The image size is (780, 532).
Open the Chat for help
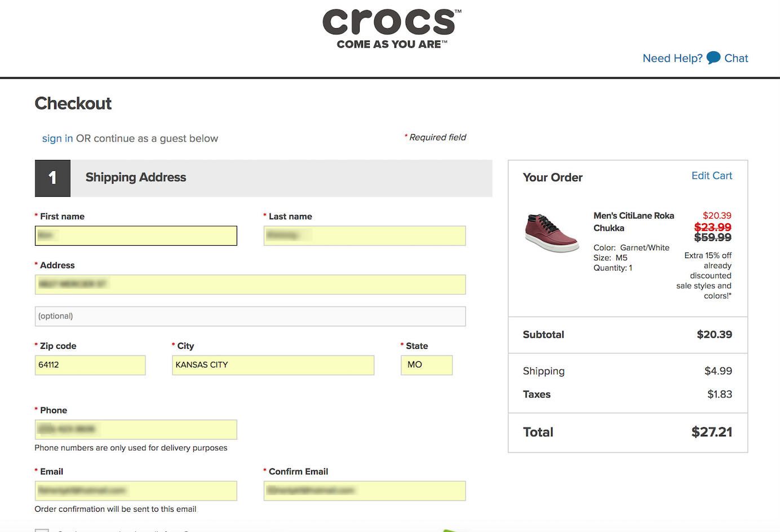tap(736, 58)
